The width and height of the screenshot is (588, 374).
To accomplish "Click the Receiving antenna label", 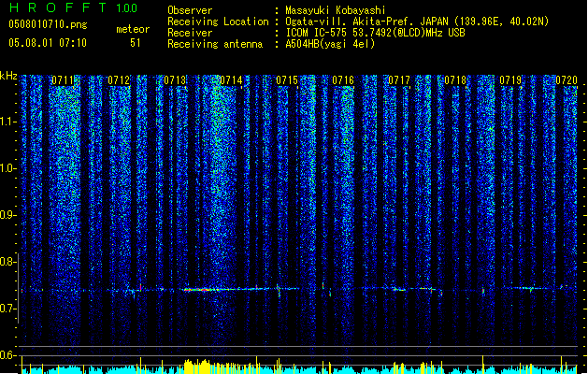I will point(215,44).
